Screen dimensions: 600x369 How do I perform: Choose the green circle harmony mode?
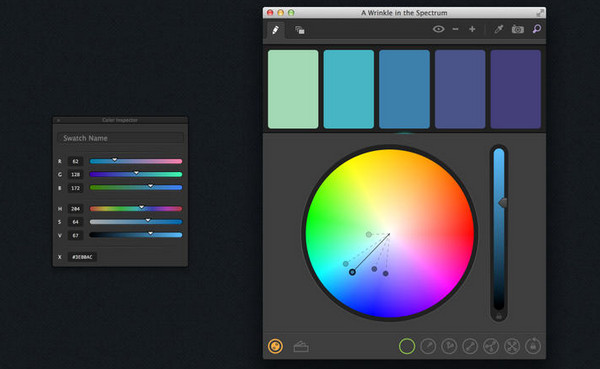407,346
